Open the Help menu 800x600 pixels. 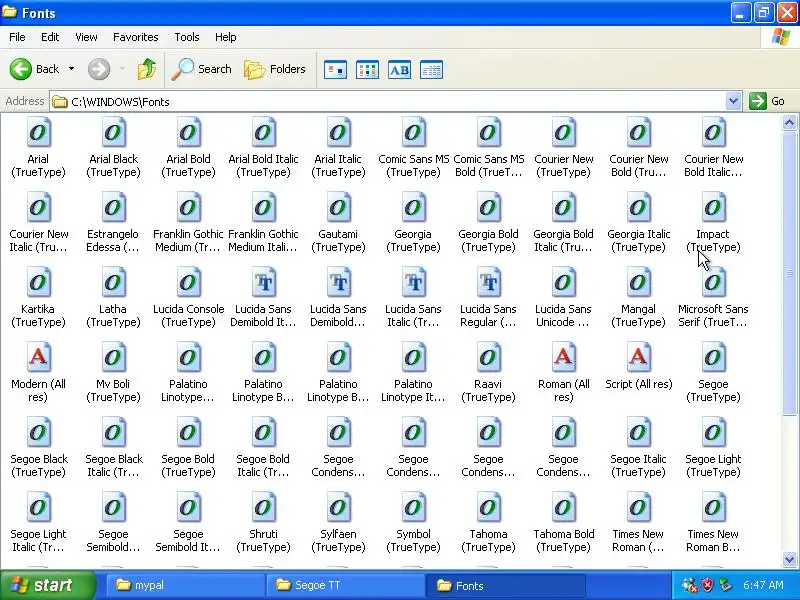[x=226, y=37]
